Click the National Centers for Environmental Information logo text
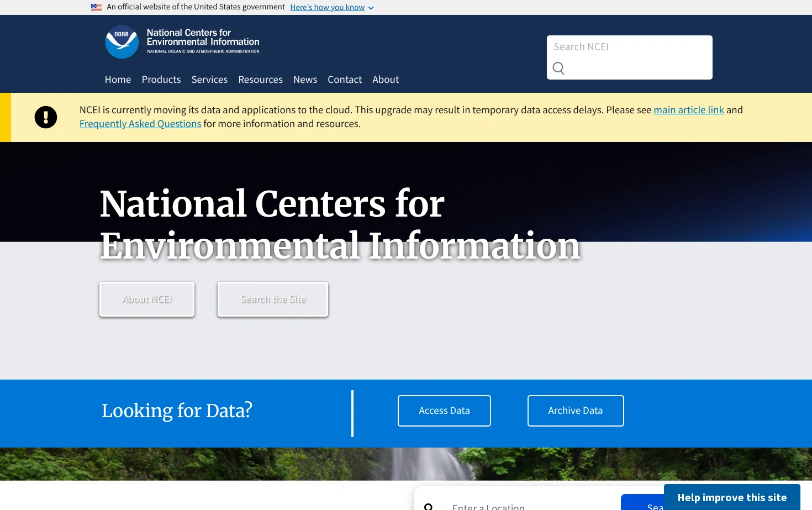The height and width of the screenshot is (510, 812). pyautogui.click(x=203, y=41)
